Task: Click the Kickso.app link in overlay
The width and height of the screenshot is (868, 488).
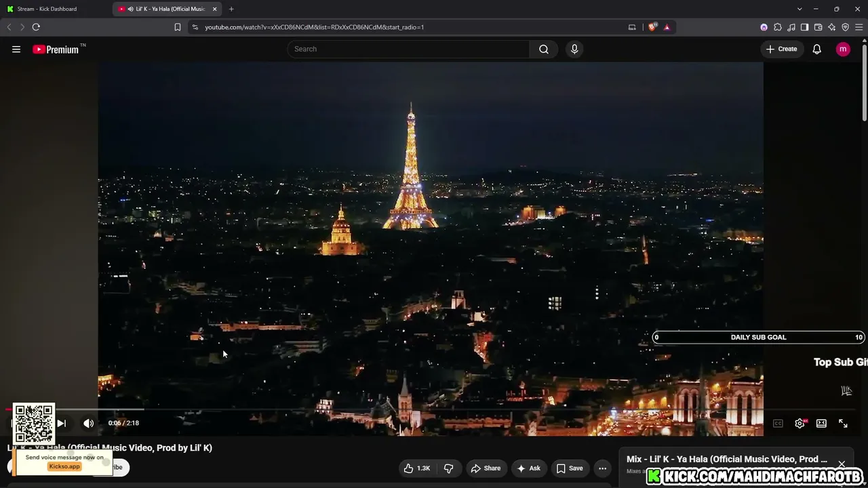Action: point(64,466)
